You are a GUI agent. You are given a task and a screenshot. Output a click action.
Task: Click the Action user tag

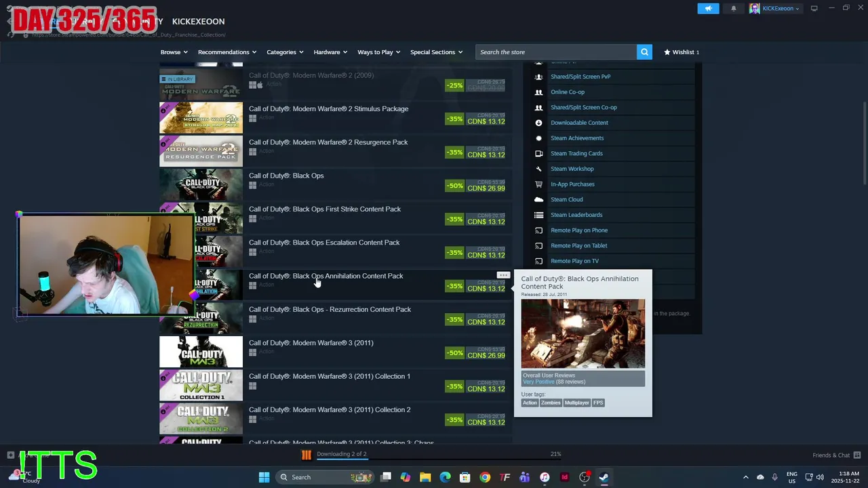(530, 403)
